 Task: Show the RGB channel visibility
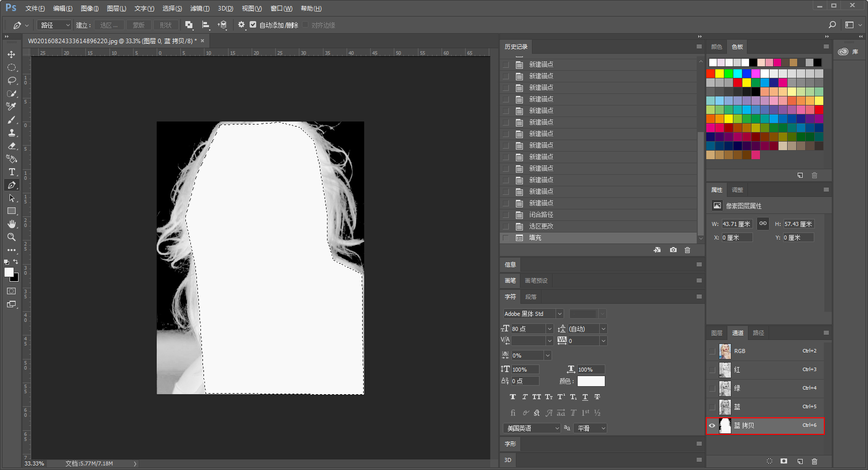click(712, 351)
